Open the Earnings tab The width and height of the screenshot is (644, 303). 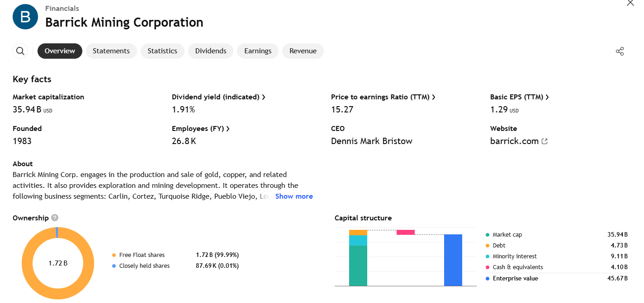258,51
